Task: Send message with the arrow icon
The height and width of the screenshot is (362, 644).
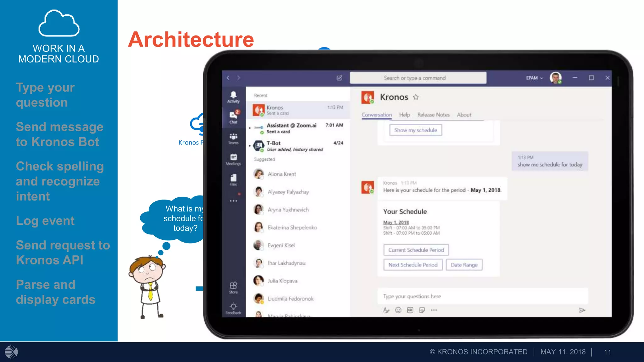Action: 582,310
